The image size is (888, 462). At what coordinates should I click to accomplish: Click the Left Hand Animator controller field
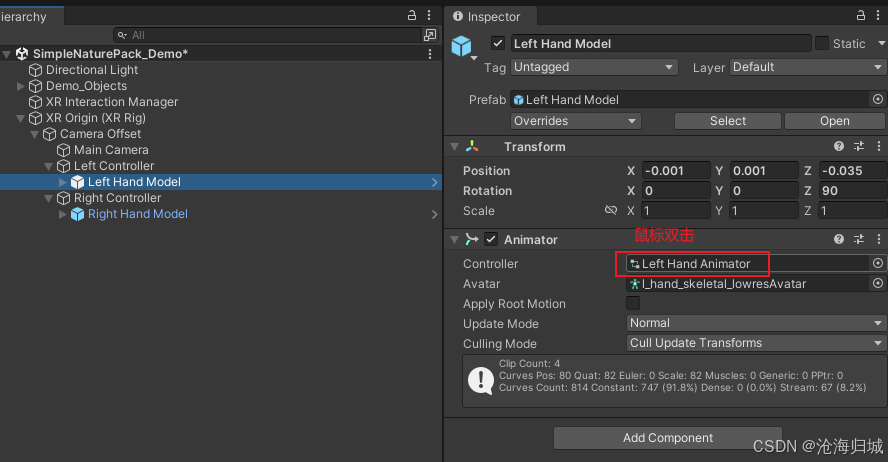(x=747, y=264)
